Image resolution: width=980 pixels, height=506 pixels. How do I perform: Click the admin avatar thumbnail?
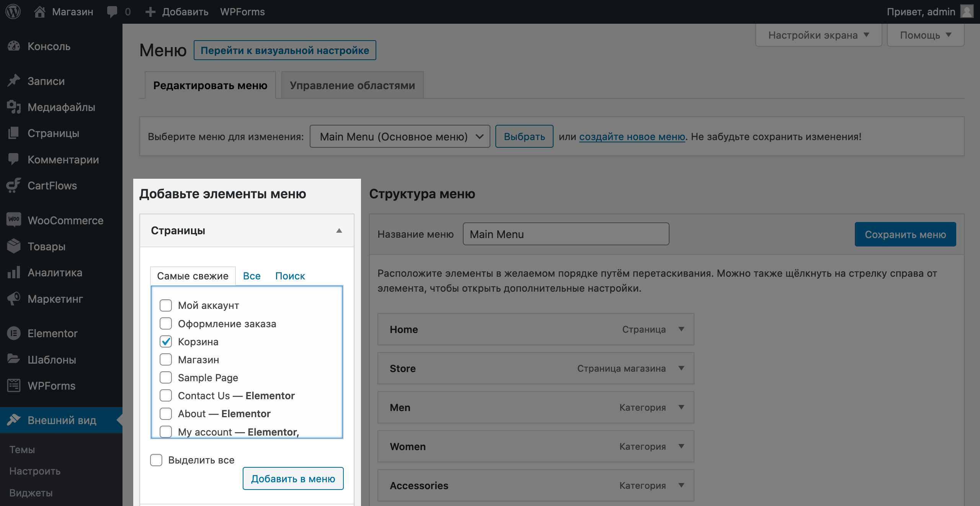pos(967,11)
